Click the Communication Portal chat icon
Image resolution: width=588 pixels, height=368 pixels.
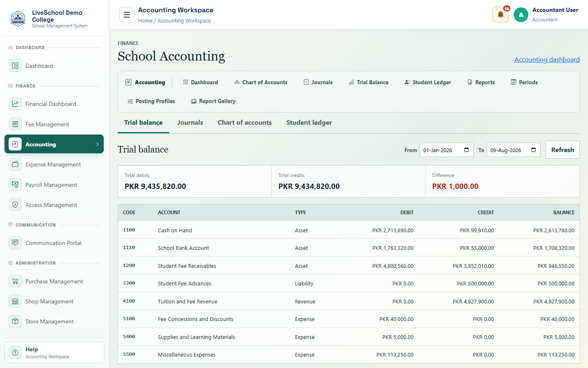(15, 243)
